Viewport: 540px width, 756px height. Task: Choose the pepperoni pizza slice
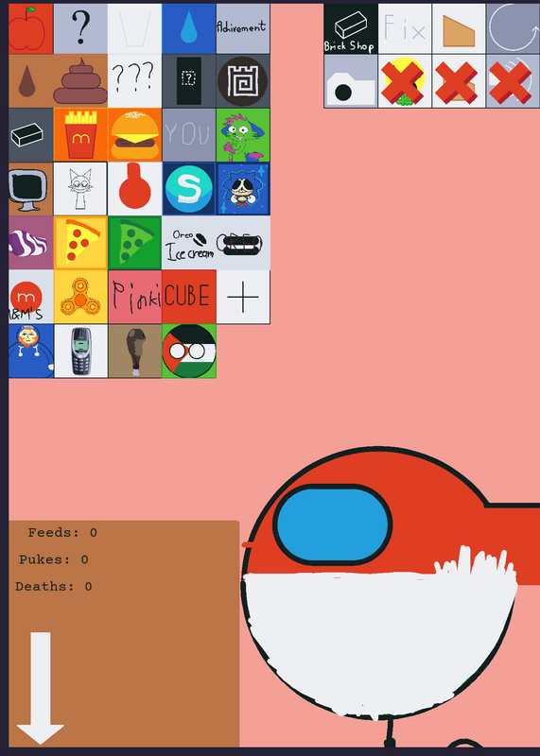(x=80, y=243)
